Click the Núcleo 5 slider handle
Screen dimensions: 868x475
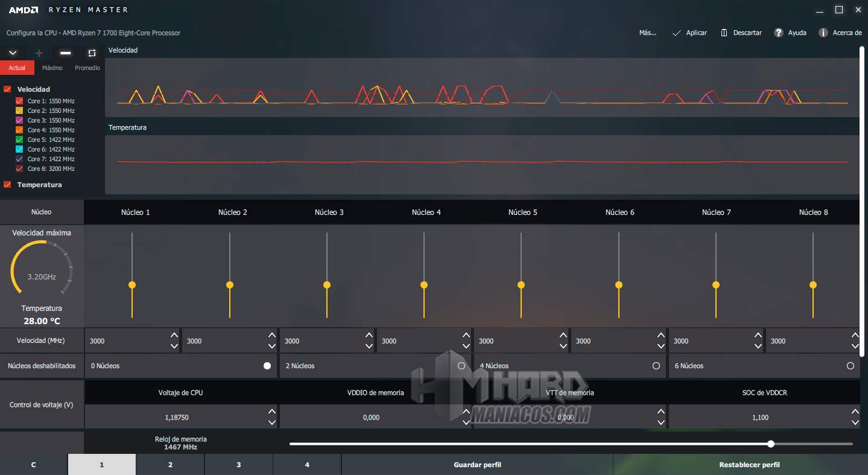521,285
